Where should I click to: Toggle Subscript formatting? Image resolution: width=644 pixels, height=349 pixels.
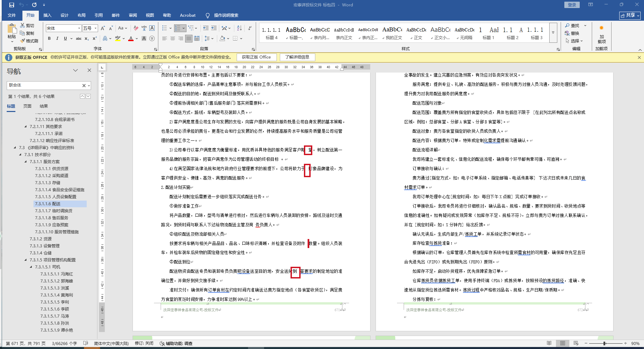pos(87,38)
